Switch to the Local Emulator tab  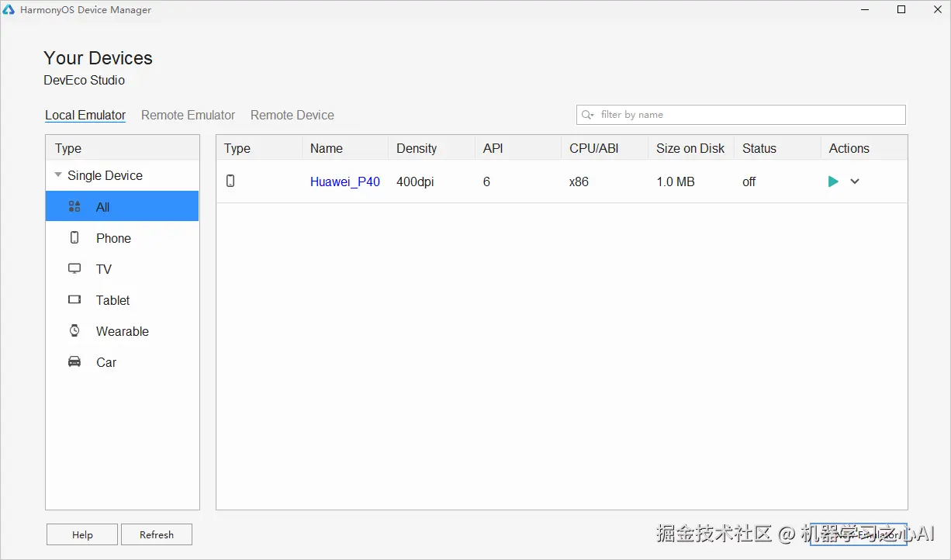85,115
